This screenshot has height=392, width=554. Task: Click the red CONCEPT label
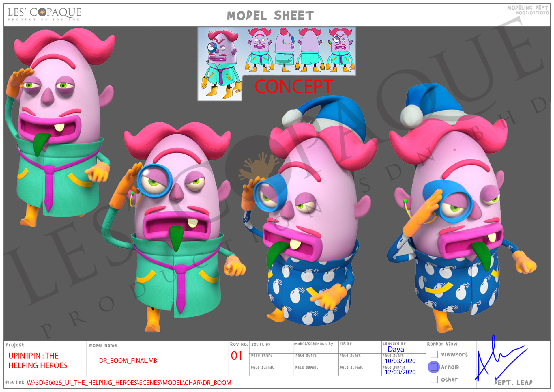tap(293, 87)
